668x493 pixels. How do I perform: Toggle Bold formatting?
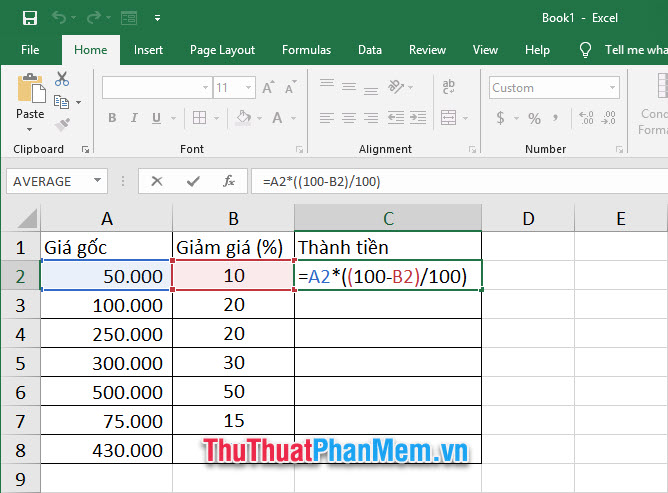(x=112, y=118)
